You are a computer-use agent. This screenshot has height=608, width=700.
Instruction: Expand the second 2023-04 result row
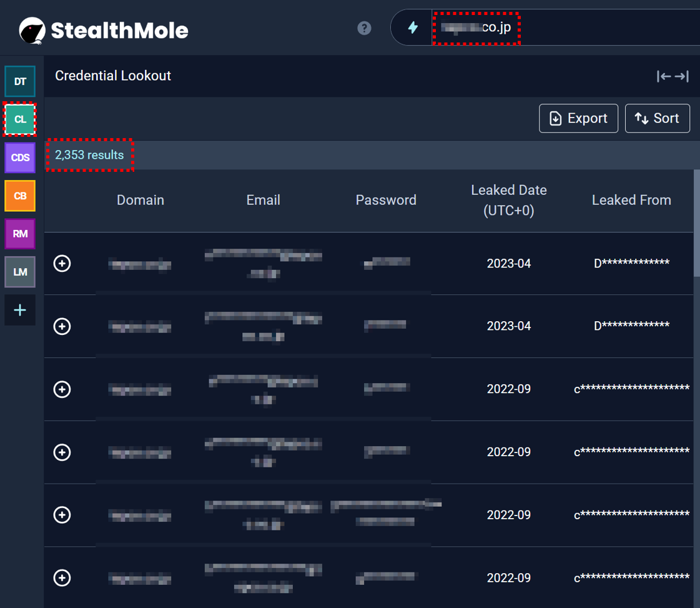point(62,326)
